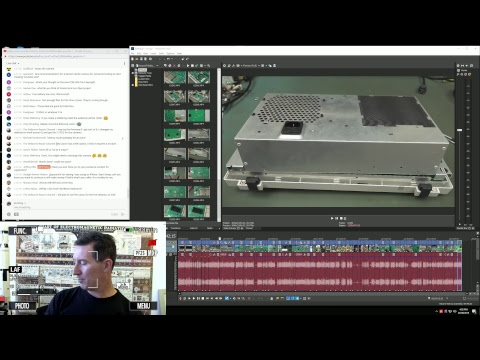
Task: Open the Insert menu in Vegas
Action: click(x=153, y=53)
